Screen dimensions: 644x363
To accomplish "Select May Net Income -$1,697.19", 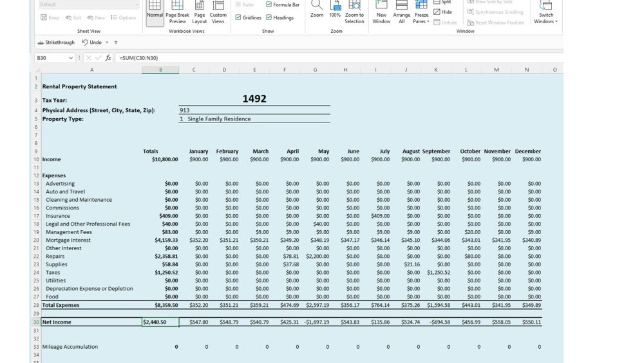I will point(315,322).
